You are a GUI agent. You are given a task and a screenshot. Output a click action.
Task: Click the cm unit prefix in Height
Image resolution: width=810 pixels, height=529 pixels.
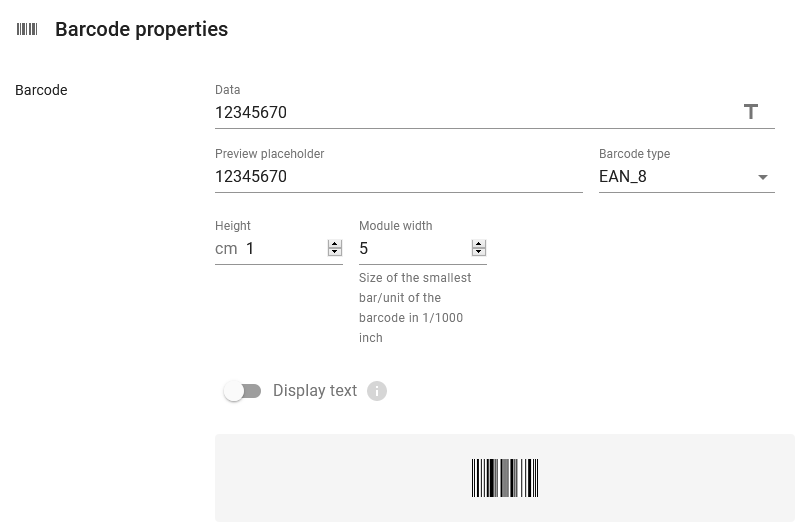pyautogui.click(x=226, y=249)
